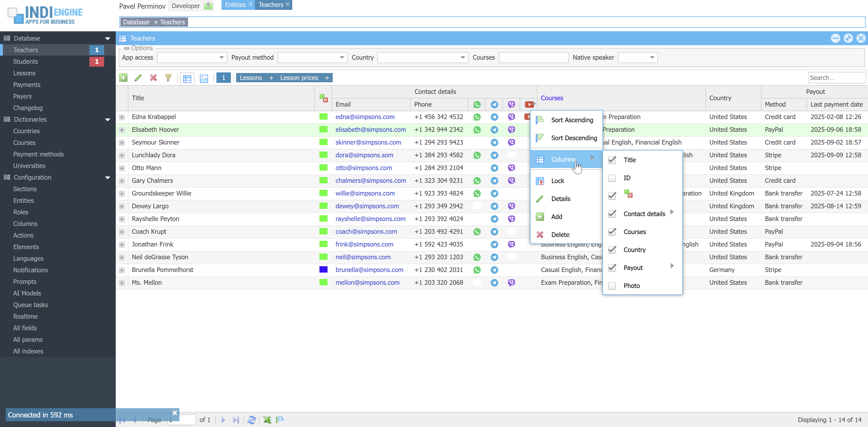Choose Lock from the context menu

click(x=557, y=181)
